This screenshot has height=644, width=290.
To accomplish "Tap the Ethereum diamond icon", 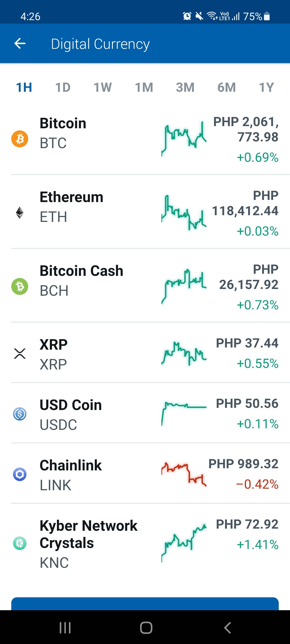I will (x=20, y=213).
